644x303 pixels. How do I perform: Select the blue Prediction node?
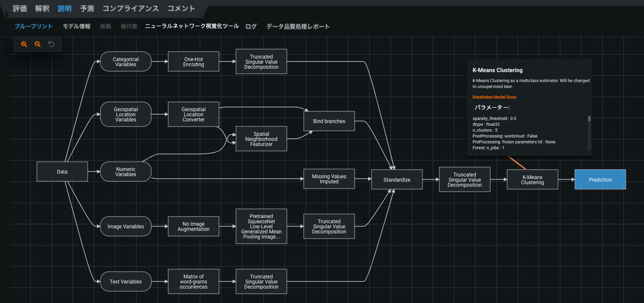pyautogui.click(x=600, y=180)
